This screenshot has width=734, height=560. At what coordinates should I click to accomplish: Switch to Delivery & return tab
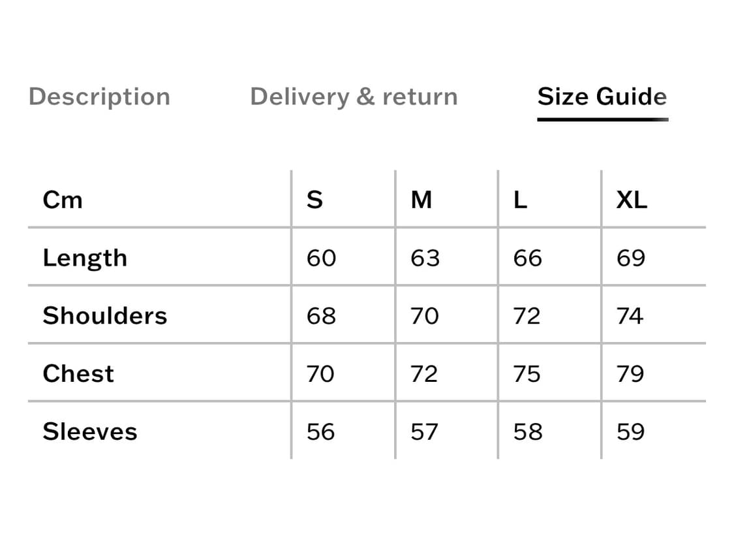[x=354, y=97]
